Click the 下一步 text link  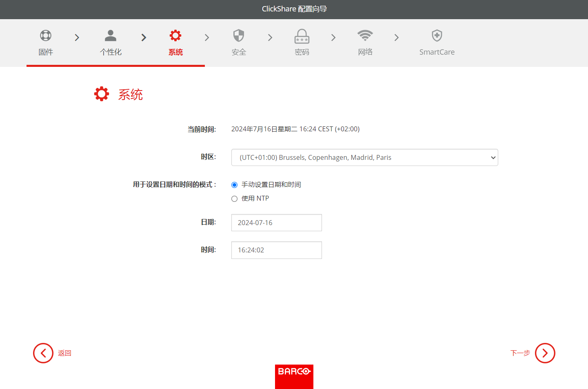[520, 353]
